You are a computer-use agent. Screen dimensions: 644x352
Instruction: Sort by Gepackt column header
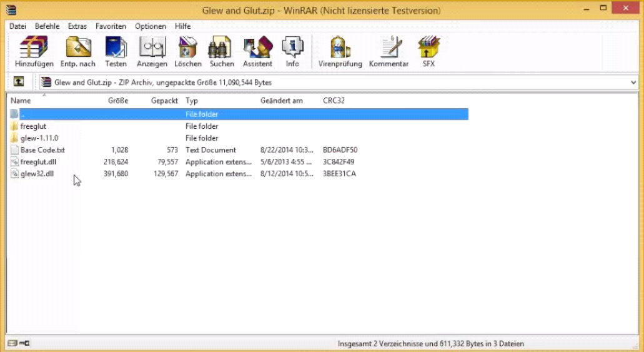click(x=164, y=101)
